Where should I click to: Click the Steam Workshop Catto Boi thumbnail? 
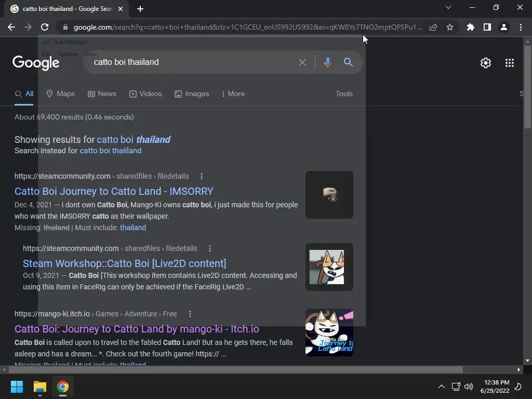(329, 267)
